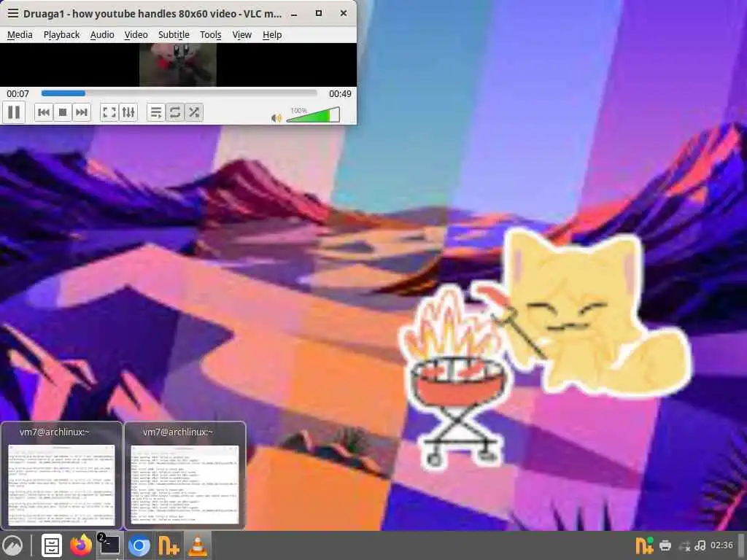Image resolution: width=747 pixels, height=560 pixels.
Task: Open the Audio menu
Action: click(102, 35)
